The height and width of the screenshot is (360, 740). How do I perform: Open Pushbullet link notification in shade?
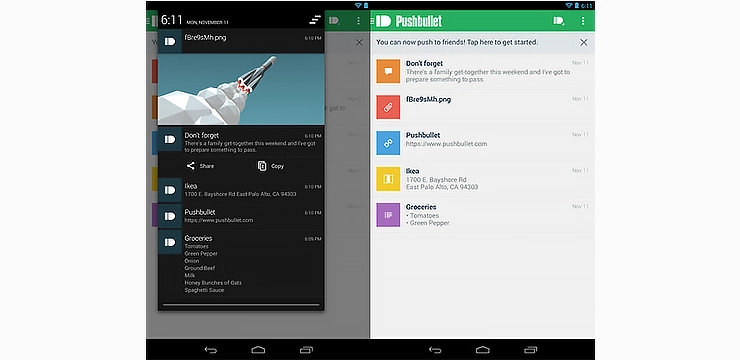(x=241, y=216)
